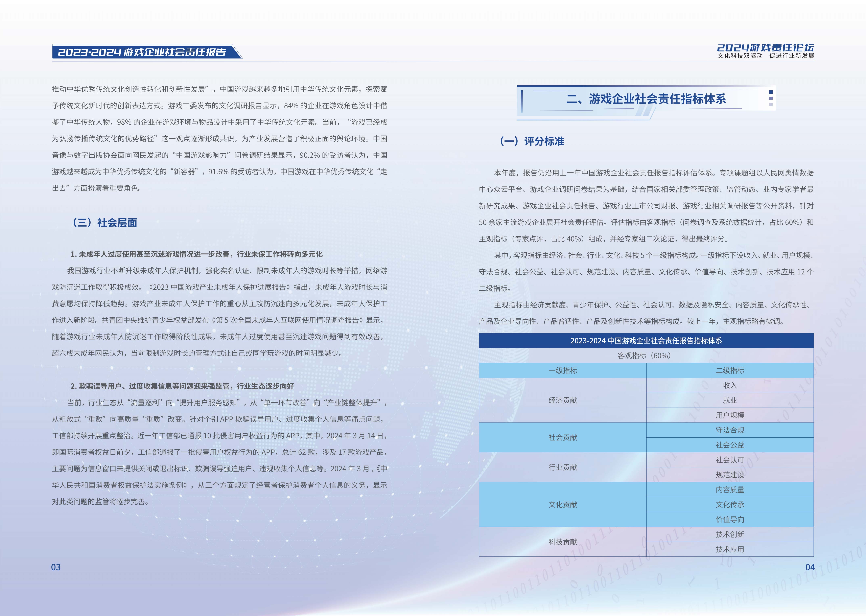Screen dimensions: 866x616
Task: Click the heading （三）社会层面
Action: [x=104, y=223]
